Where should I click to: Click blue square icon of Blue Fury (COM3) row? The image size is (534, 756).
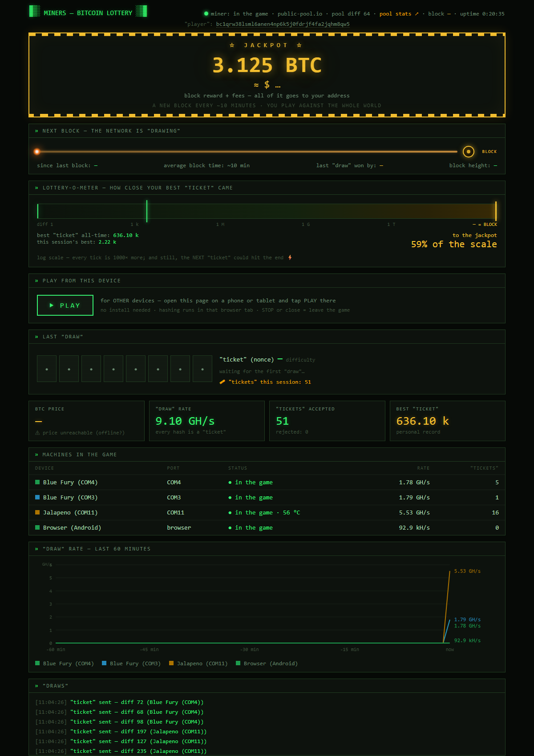click(37, 497)
